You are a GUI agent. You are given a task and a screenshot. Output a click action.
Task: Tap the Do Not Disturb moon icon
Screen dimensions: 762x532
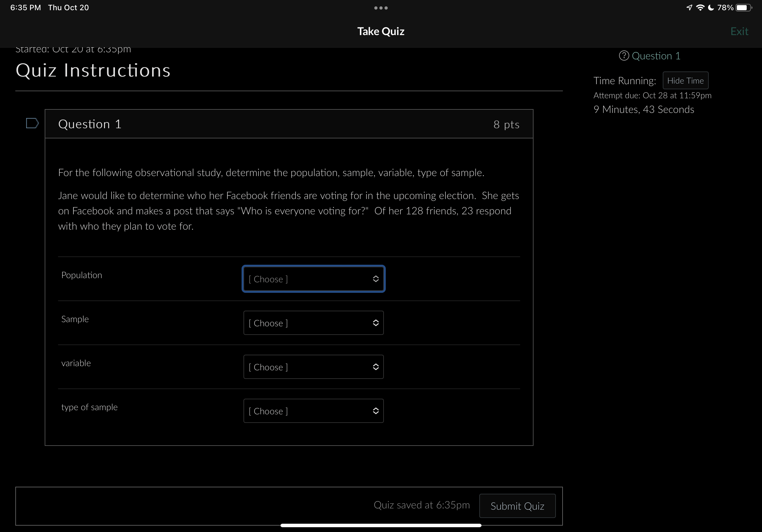(x=711, y=8)
